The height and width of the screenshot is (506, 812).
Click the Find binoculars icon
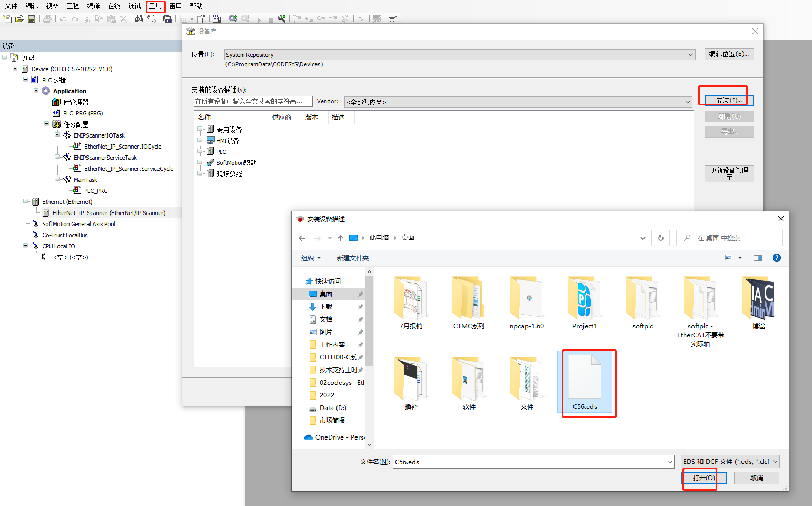coord(139,19)
